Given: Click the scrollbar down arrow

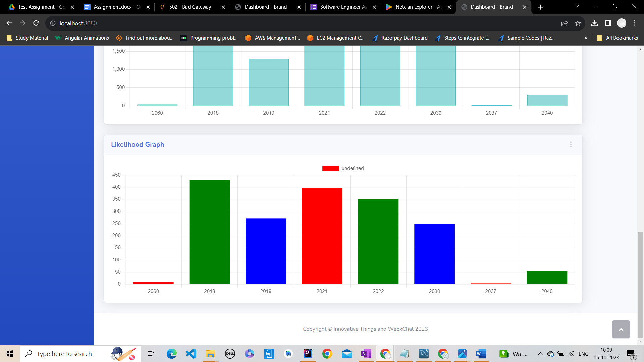Looking at the screenshot, I should (x=640, y=342).
